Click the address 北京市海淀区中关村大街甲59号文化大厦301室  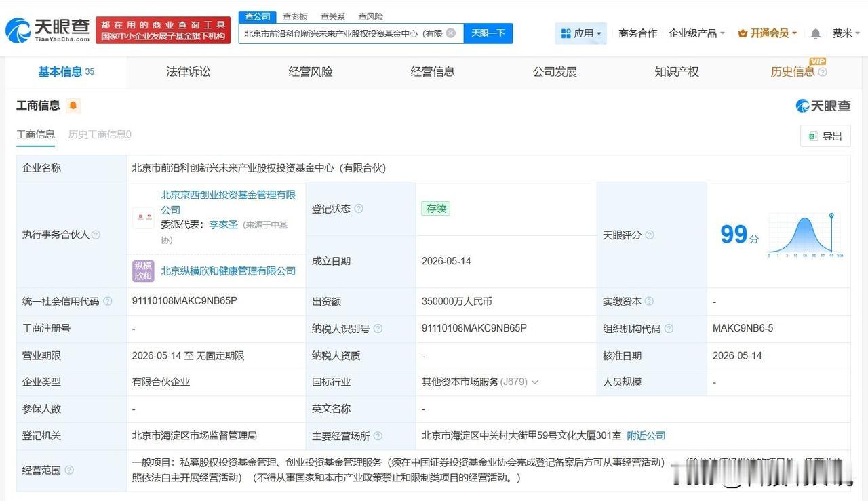(x=520, y=436)
